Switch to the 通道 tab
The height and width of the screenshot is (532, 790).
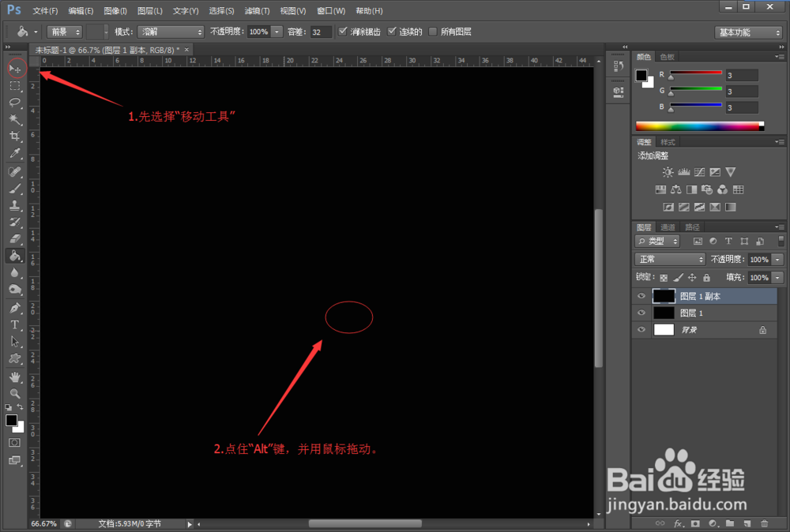click(667, 227)
